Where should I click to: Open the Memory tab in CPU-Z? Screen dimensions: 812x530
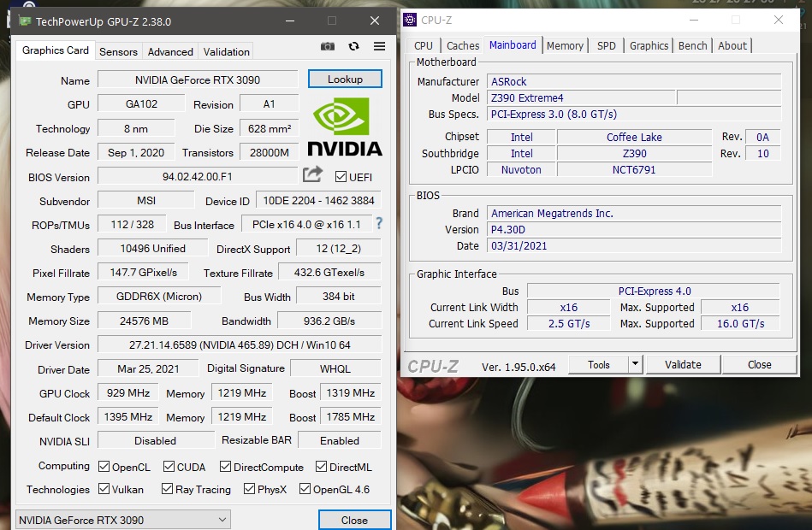point(565,45)
